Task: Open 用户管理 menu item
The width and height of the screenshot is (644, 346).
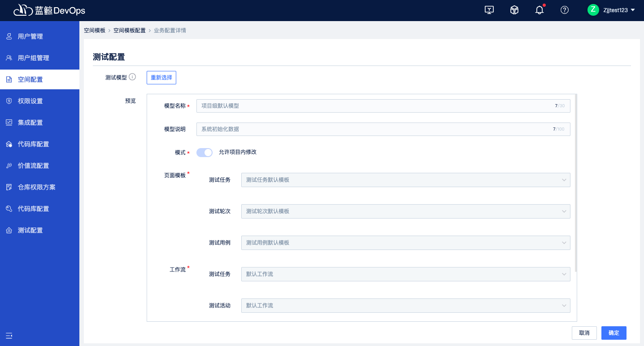Action: [x=39, y=36]
